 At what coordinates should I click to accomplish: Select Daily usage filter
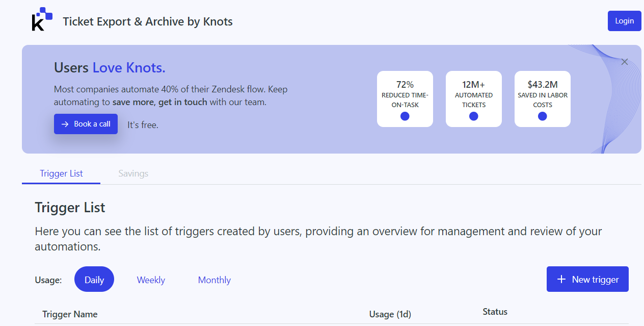tap(94, 280)
